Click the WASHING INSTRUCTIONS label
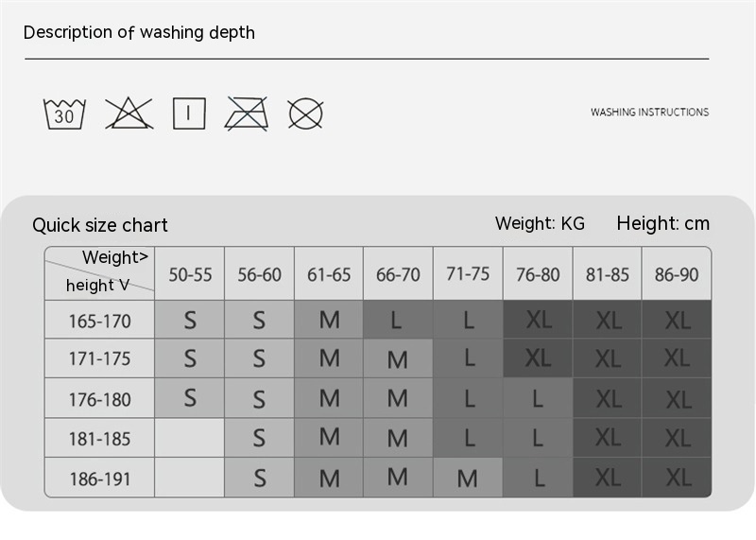Viewport: 756px width, 540px height. (x=649, y=112)
